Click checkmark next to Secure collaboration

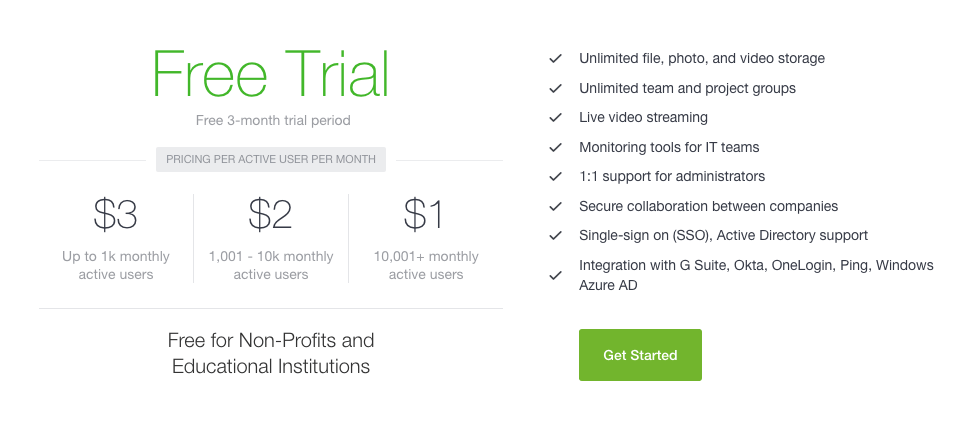pyautogui.click(x=555, y=206)
